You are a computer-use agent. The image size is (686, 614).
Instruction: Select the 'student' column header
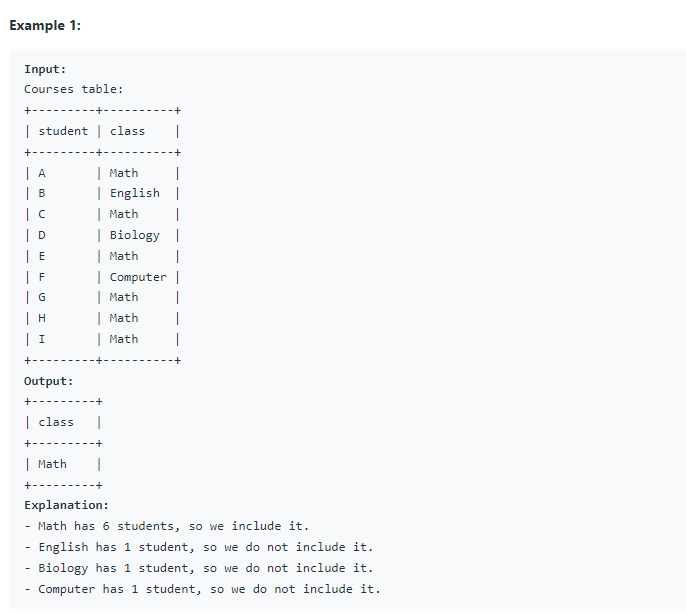[63, 131]
